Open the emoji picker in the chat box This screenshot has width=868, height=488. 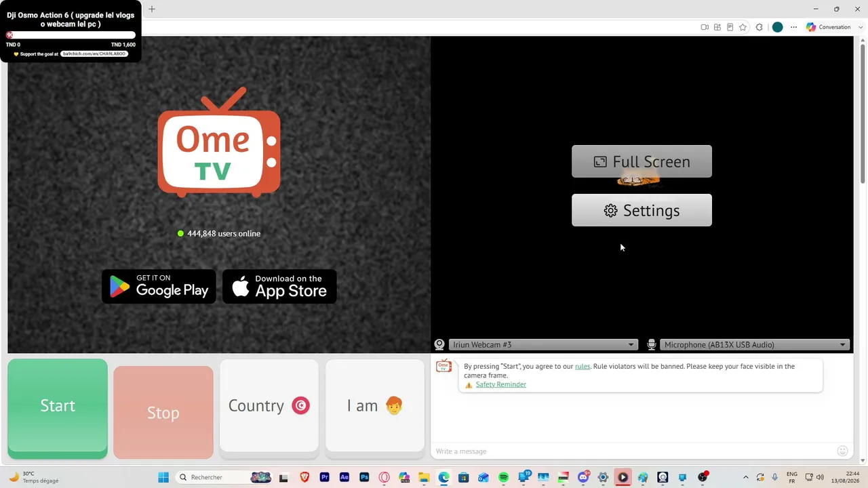842,451
